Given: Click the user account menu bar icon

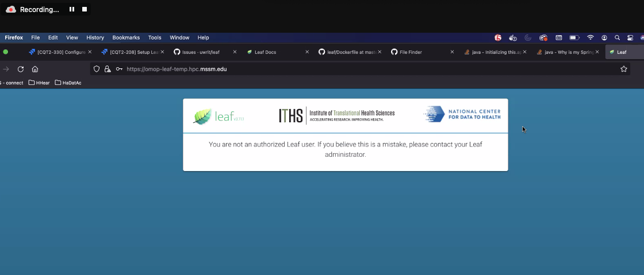Looking at the screenshot, I should pos(604,38).
